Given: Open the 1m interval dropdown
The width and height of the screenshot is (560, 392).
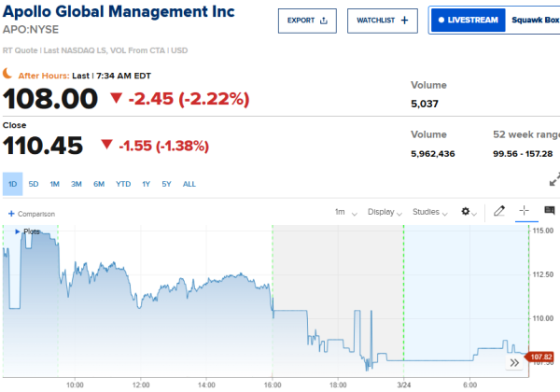Looking at the screenshot, I should (x=344, y=212).
